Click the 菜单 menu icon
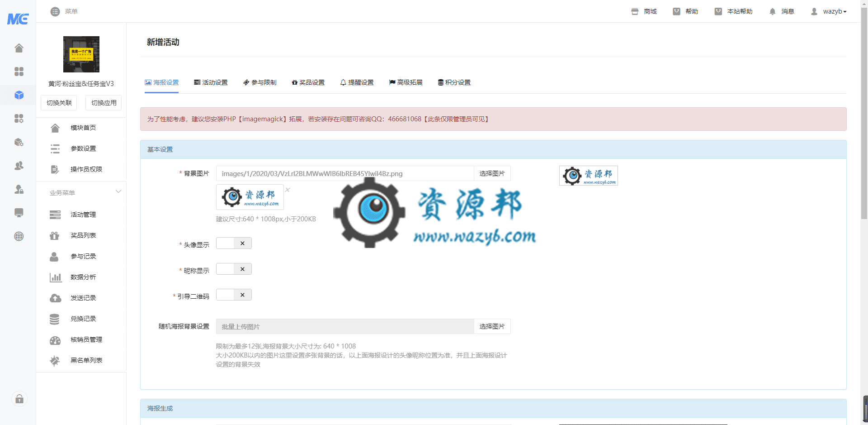 pos(55,11)
